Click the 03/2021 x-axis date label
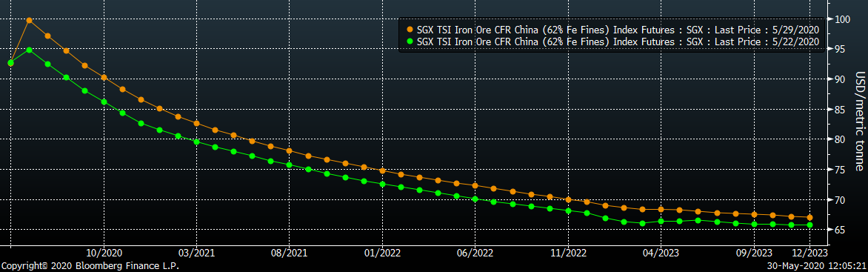This screenshot has width=868, height=272. point(196,253)
